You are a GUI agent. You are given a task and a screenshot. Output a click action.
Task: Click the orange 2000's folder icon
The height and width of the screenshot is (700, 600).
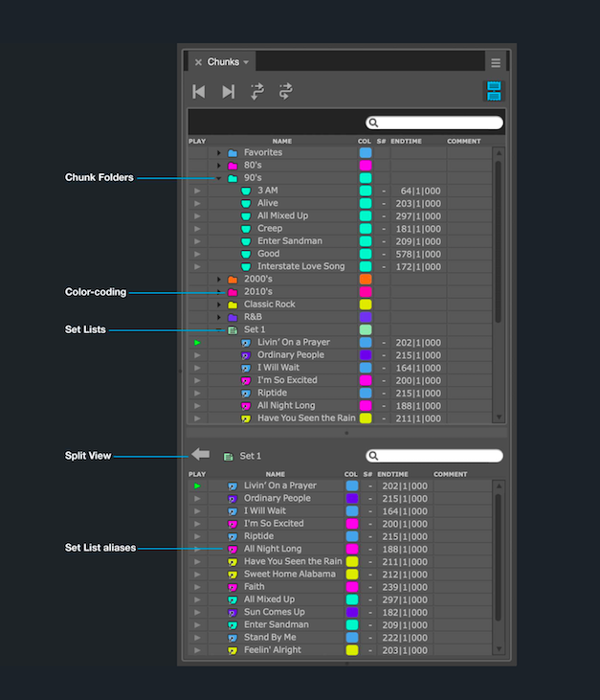tap(232, 280)
